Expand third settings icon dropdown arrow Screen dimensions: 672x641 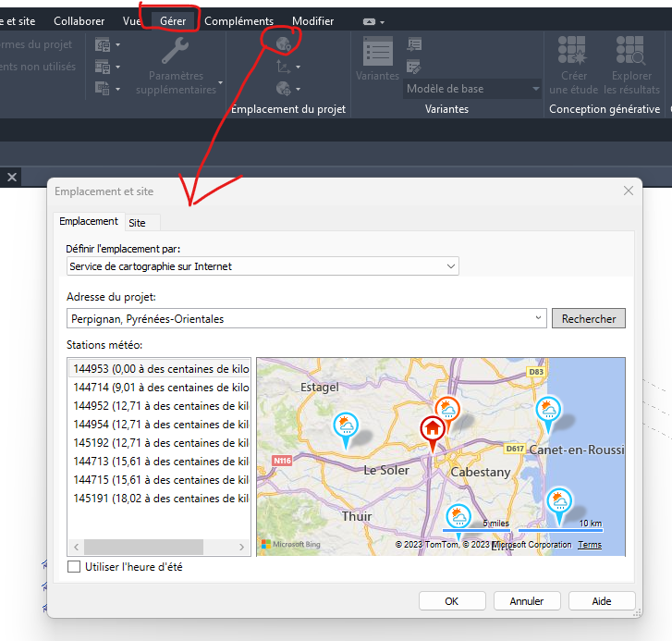click(x=118, y=89)
